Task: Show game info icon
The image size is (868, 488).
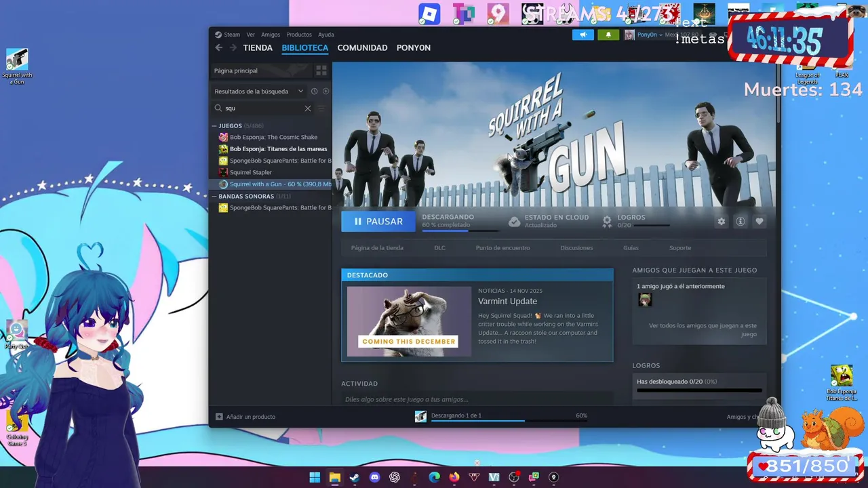Action: (x=741, y=222)
